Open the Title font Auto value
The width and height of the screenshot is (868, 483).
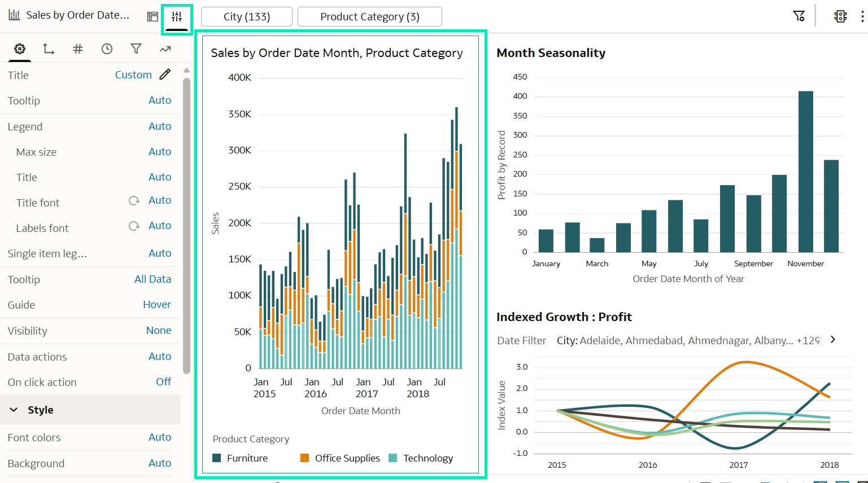tap(160, 200)
